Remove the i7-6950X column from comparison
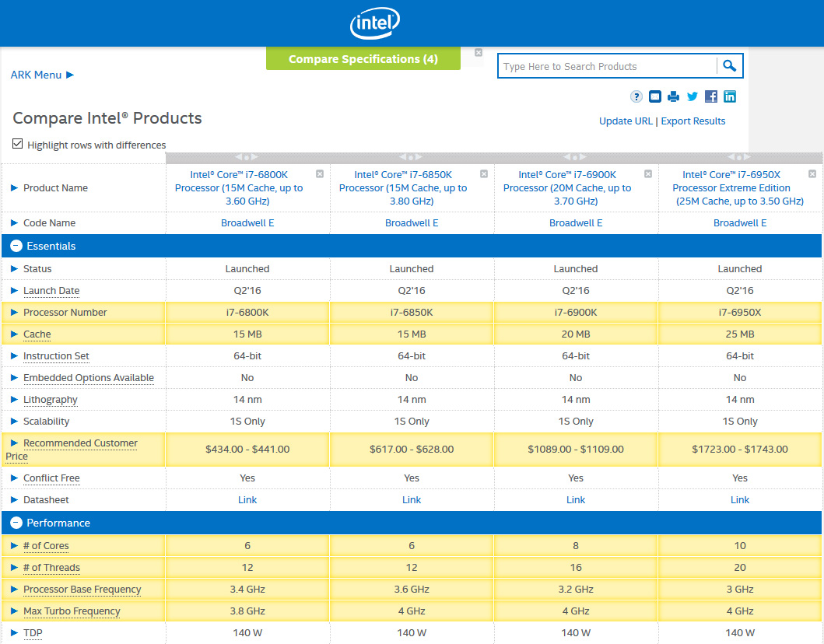 click(x=812, y=173)
